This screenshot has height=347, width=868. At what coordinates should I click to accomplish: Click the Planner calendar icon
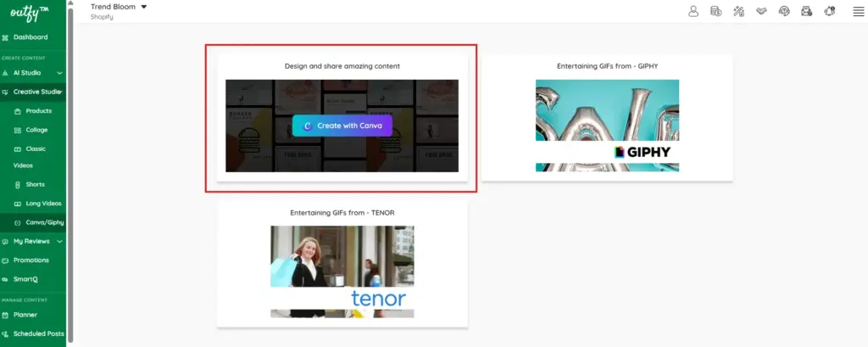5,315
